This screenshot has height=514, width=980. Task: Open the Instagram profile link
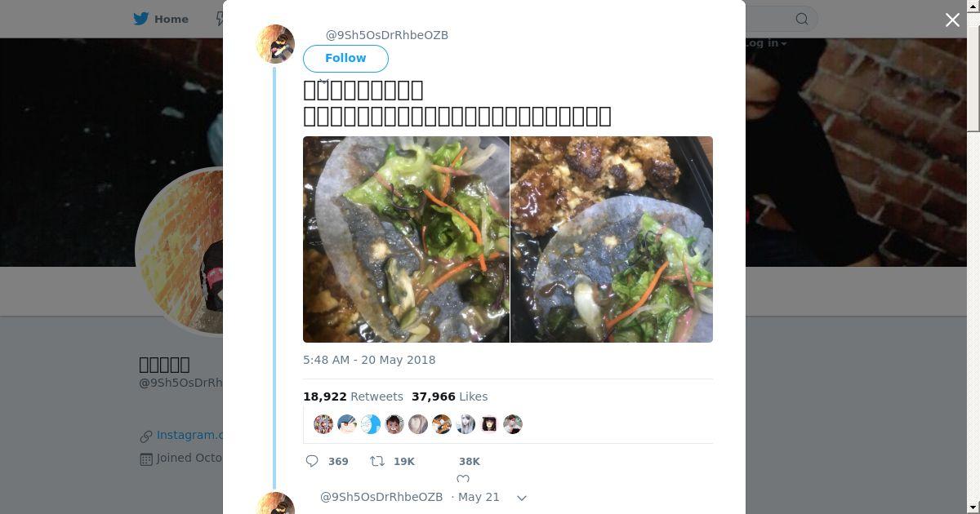[189, 436]
